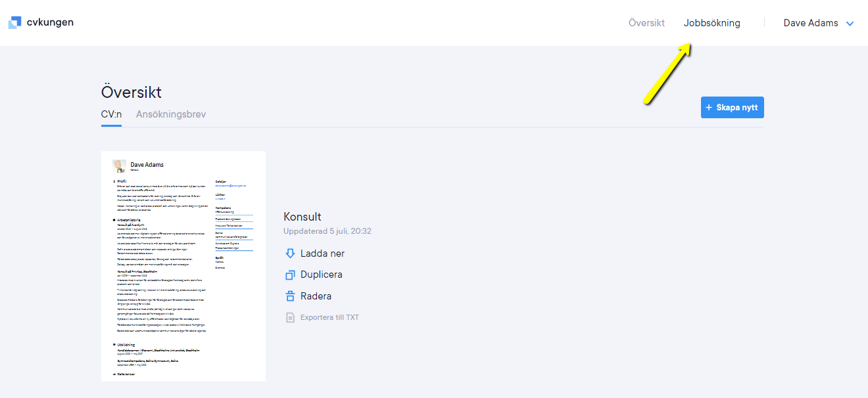
Task: Expand the chevron beside Dave Adams
Action: pyautogui.click(x=850, y=24)
